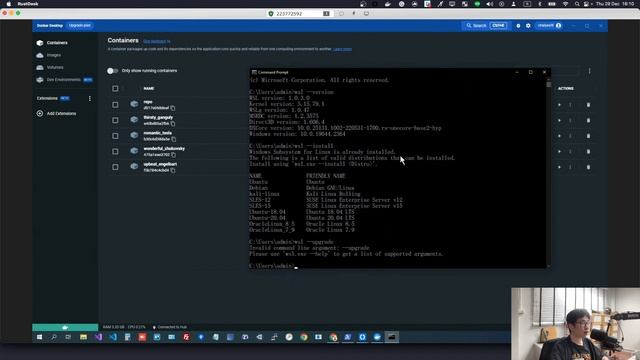This screenshot has height=360, width=640.
Task: Open Visual Studio from the taskbar
Action: coord(98,337)
